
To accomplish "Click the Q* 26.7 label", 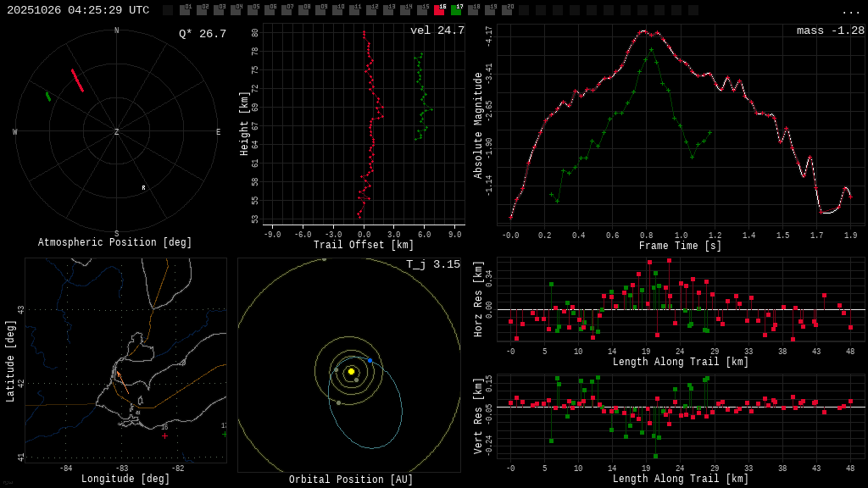I will pos(202,34).
